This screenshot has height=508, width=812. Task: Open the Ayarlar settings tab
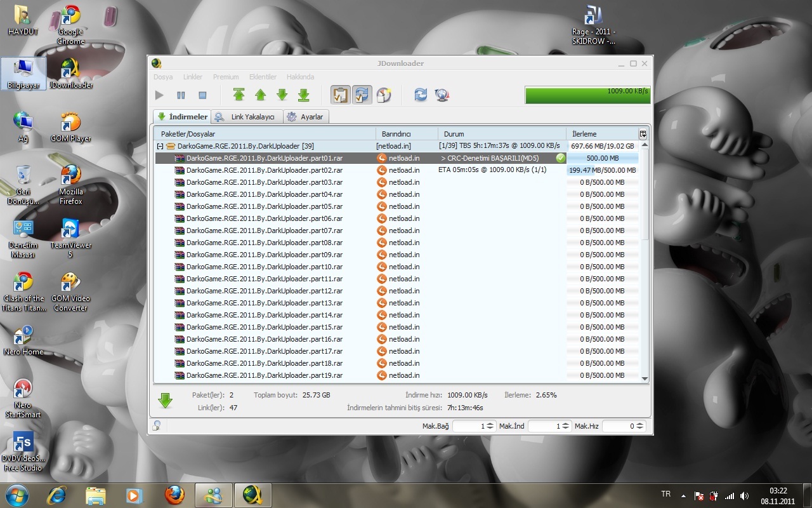point(306,117)
